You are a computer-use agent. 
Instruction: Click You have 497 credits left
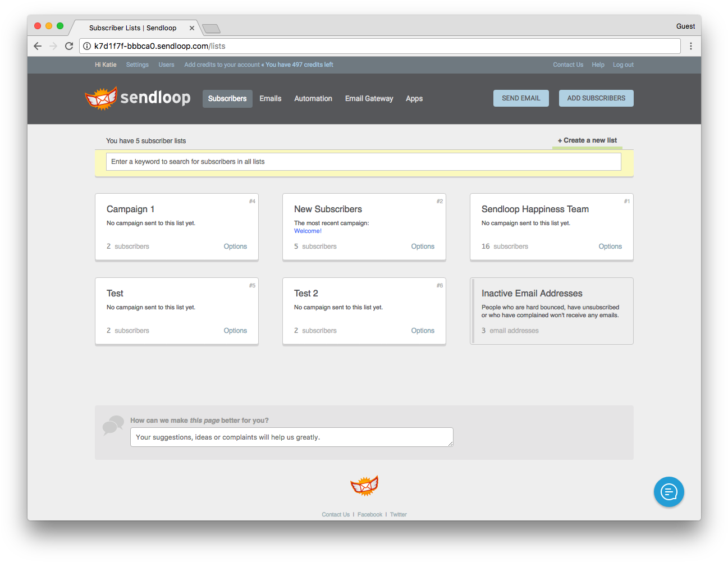299,65
